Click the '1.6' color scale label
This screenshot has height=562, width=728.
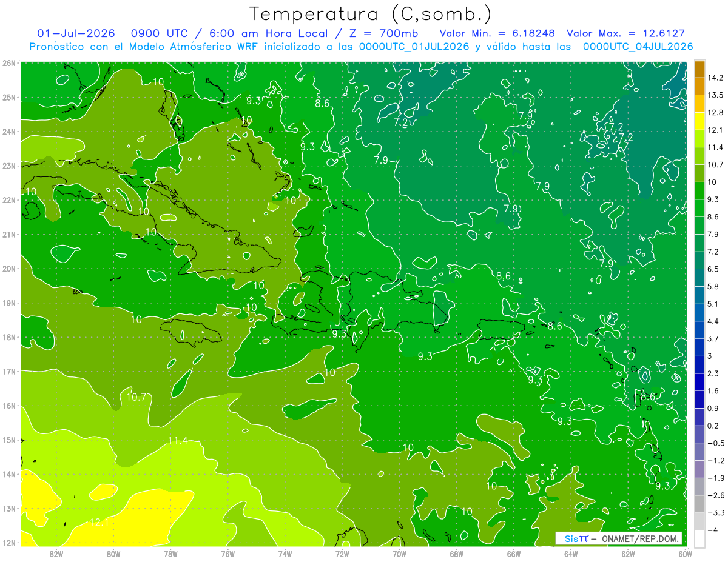coord(713,391)
